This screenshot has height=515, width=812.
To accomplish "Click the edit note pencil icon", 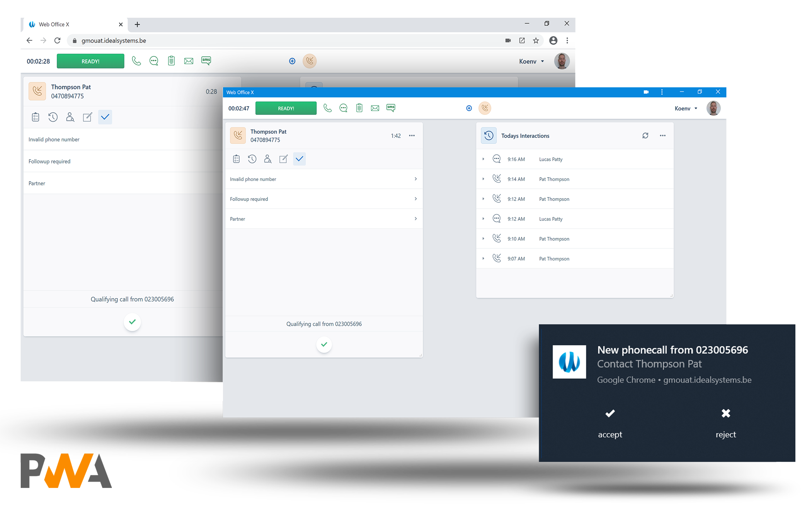I will tap(283, 159).
